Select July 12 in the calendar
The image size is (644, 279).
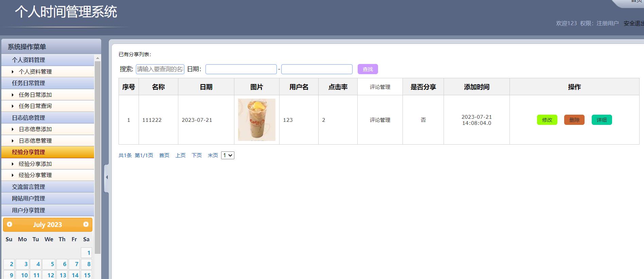coord(48,275)
